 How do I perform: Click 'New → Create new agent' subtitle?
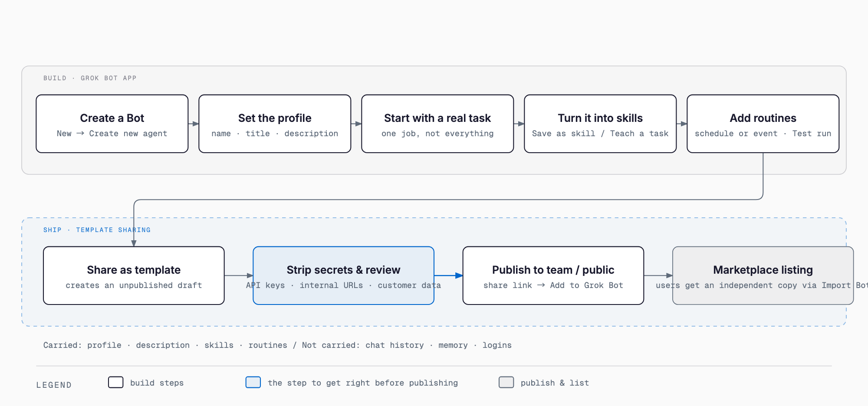click(x=112, y=134)
